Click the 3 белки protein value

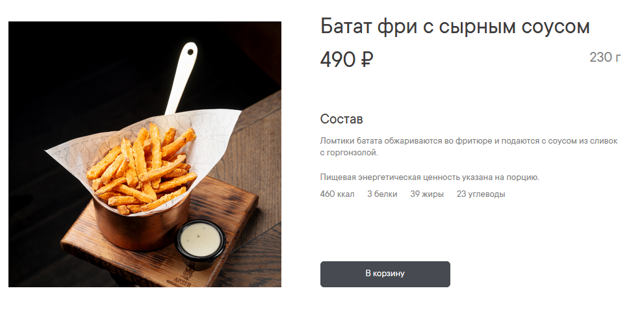[x=382, y=194]
